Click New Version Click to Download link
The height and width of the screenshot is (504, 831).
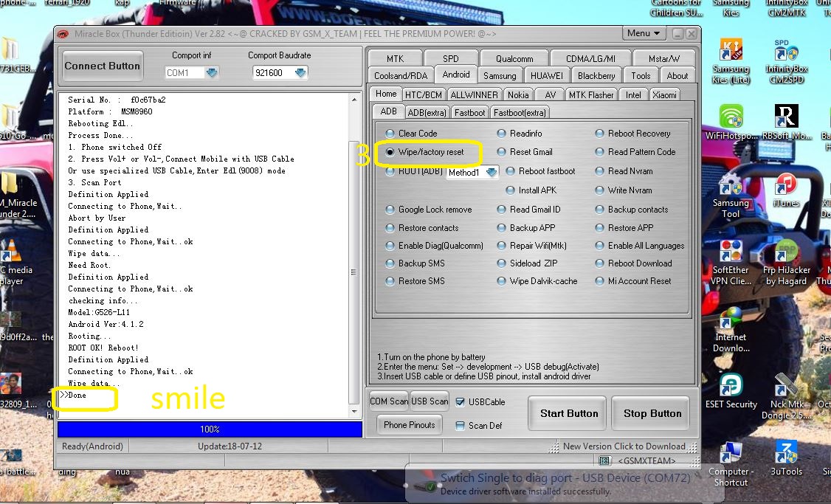click(x=624, y=446)
